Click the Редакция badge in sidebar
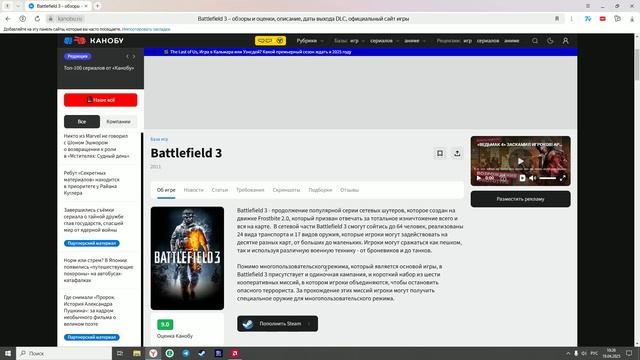The width and height of the screenshot is (640, 360). [x=78, y=56]
